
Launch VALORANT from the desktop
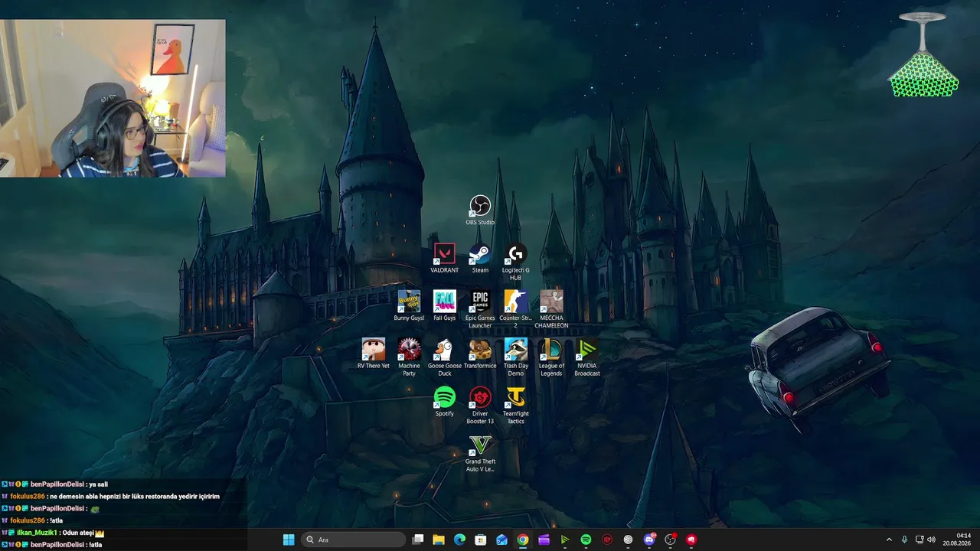(444, 258)
